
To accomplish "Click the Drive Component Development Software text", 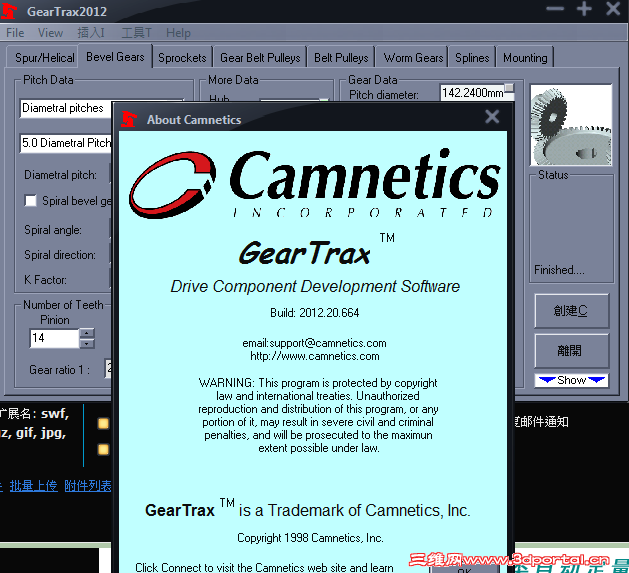I will (x=315, y=286).
